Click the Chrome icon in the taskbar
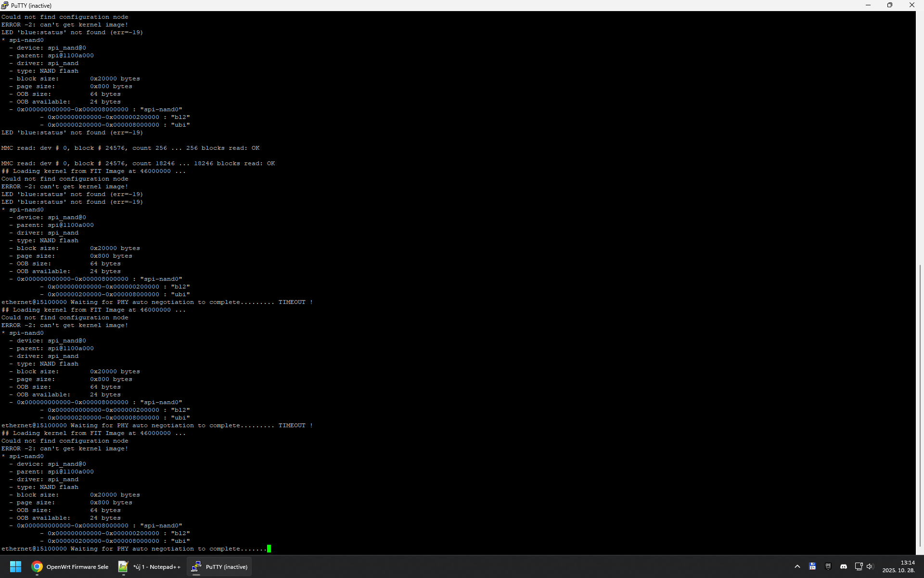The height and width of the screenshot is (578, 924). point(37,566)
